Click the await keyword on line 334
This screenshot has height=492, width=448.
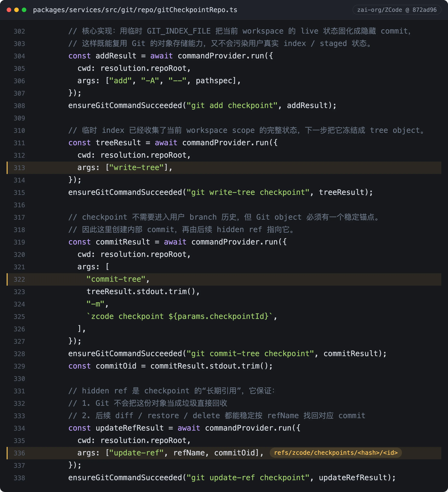189,428
